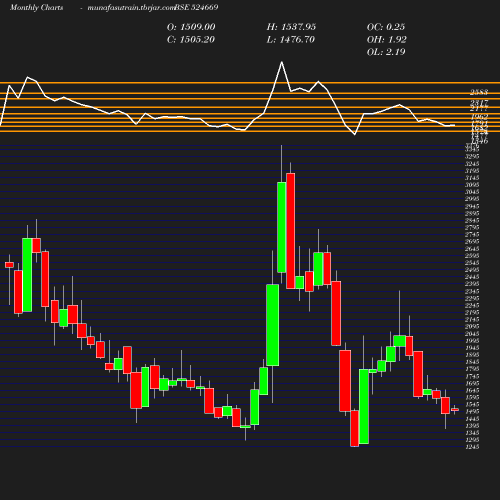Click the "OC: 0.25" readout

pyautogui.click(x=386, y=27)
